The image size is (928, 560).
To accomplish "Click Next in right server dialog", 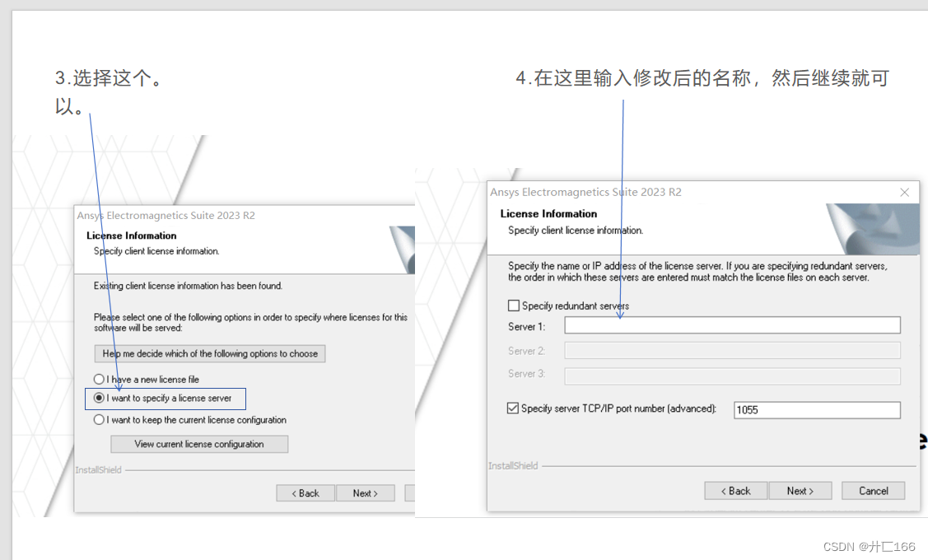I will tap(800, 491).
